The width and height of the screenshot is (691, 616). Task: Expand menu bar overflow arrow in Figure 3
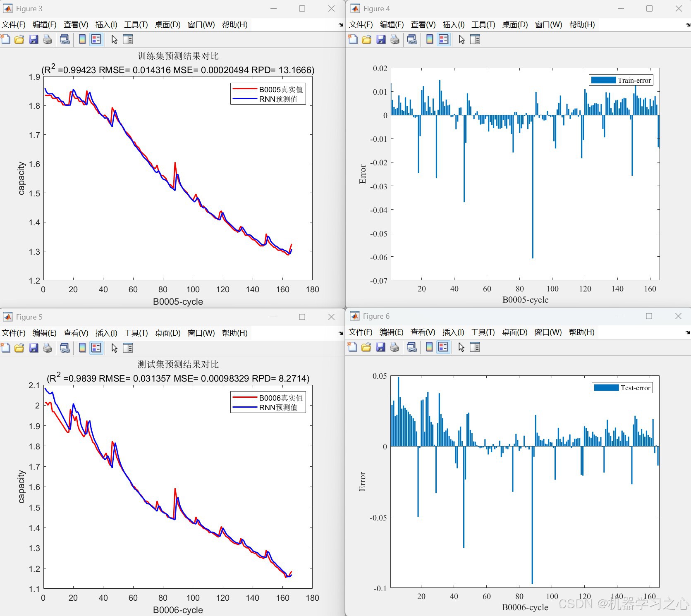341,25
